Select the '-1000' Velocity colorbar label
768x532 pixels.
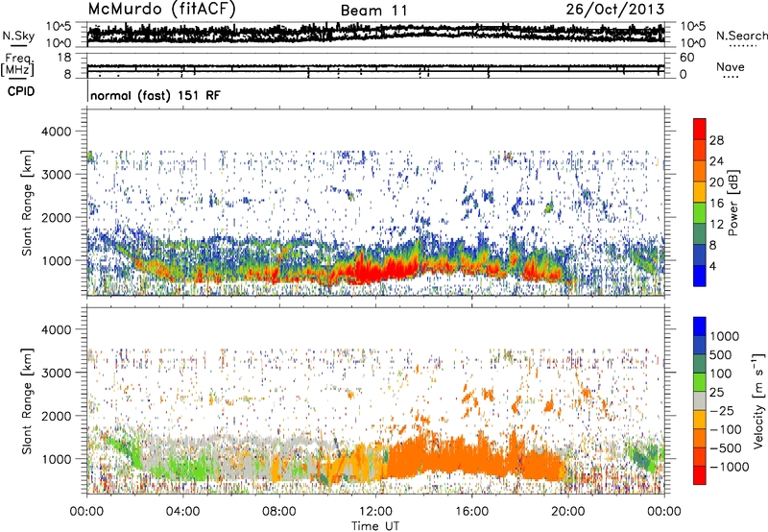point(729,467)
